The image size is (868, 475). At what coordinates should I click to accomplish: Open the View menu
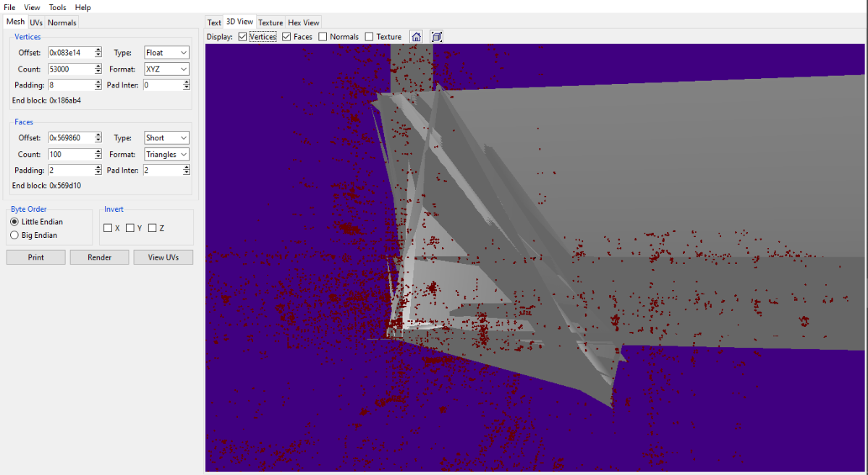[x=32, y=7]
